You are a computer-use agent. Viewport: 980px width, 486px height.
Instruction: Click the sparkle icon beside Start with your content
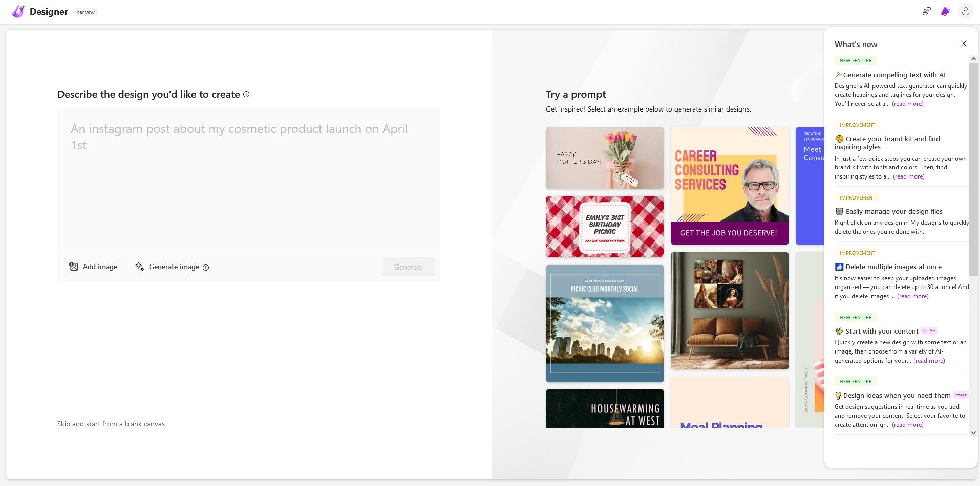tap(839, 331)
